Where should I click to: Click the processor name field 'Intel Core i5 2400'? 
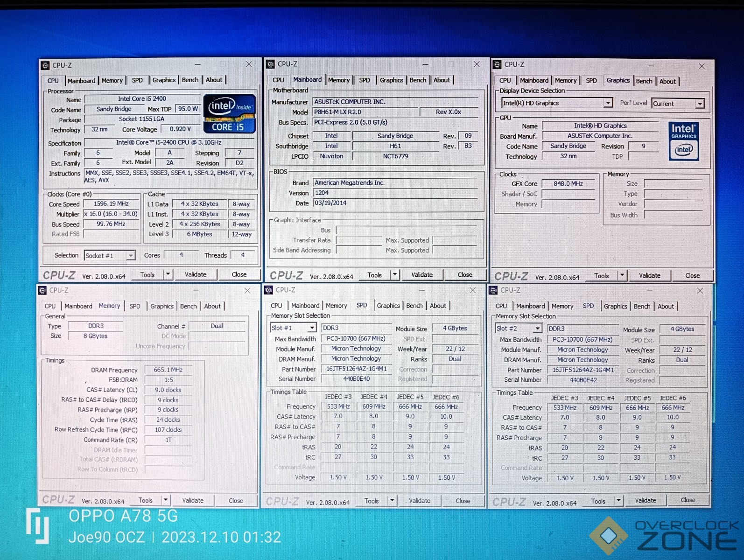(142, 99)
